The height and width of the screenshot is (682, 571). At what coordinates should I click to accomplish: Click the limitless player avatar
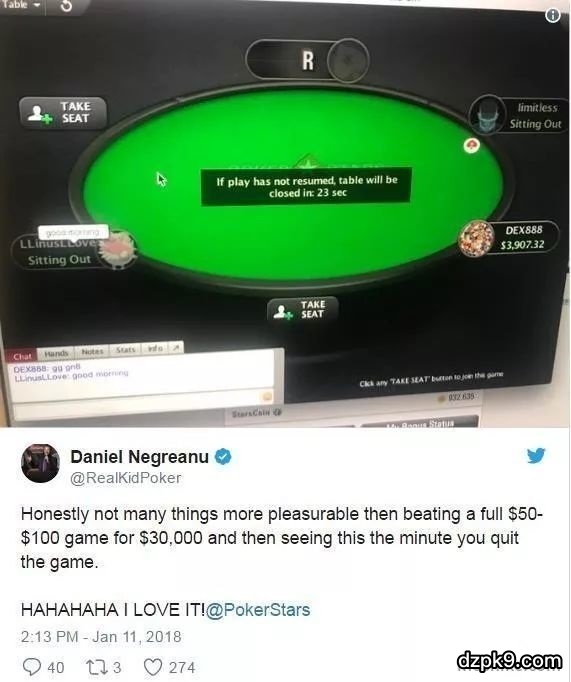[488, 115]
